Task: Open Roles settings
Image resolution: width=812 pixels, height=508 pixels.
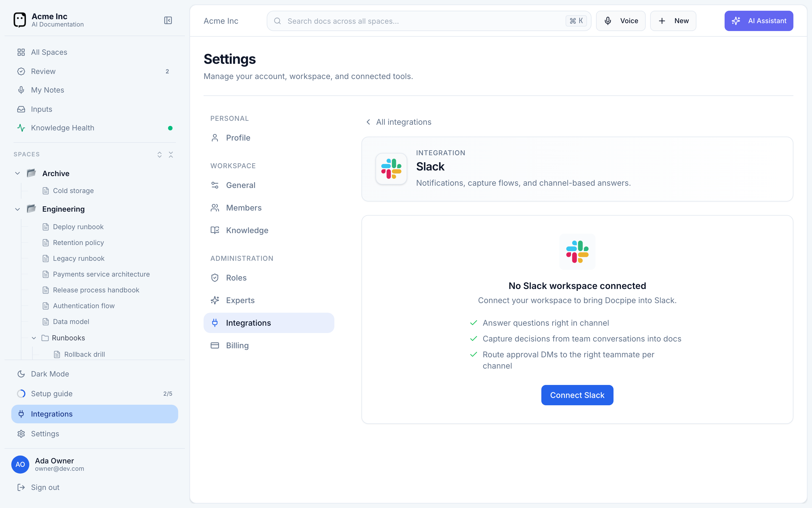Action: tap(269, 278)
